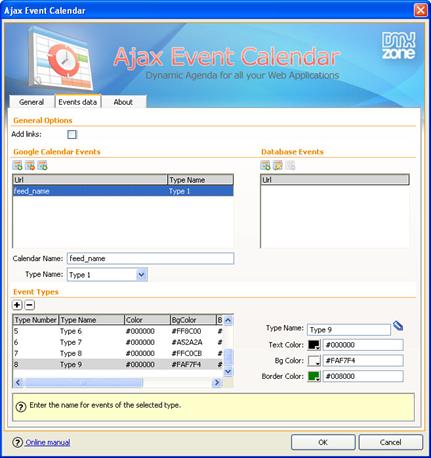
Task: Click the Border Color hex field #008000
Action: pos(363,376)
